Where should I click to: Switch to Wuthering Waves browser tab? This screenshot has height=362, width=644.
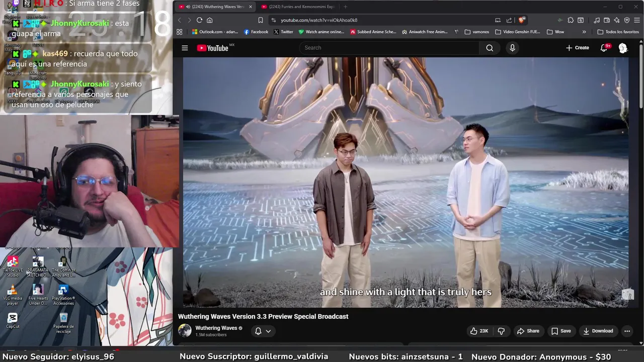click(x=215, y=7)
